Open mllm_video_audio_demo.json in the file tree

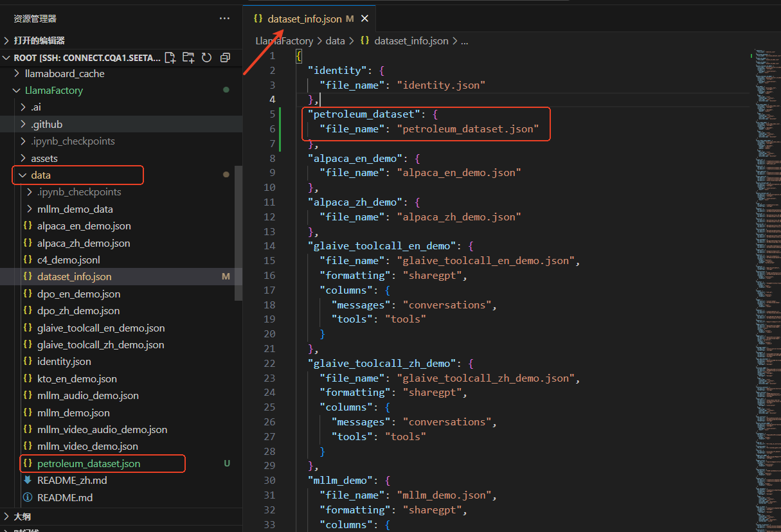(x=102, y=430)
